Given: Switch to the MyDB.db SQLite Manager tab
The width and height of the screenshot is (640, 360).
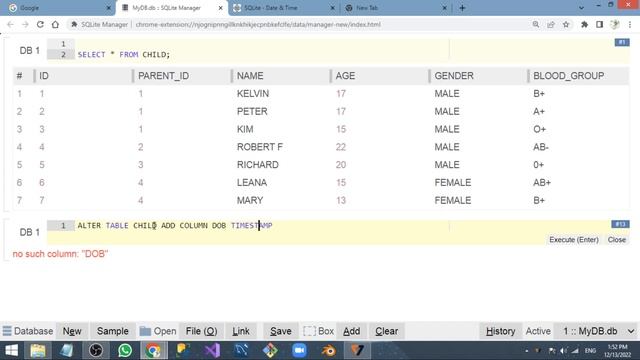Looking at the screenshot, I should pos(171,8).
